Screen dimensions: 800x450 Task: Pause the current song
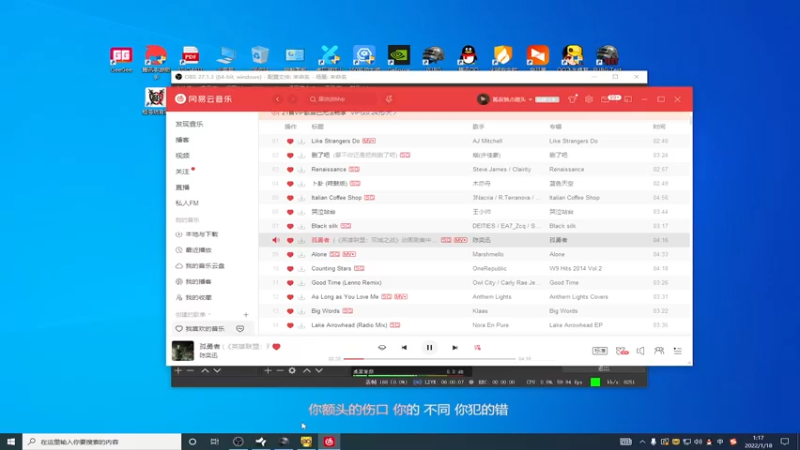coord(429,347)
